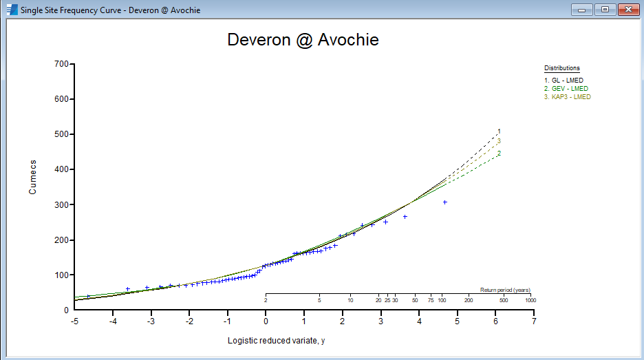The height and width of the screenshot is (360, 644).
Task: Click the Cumecs y-axis label
Action: tap(32, 177)
